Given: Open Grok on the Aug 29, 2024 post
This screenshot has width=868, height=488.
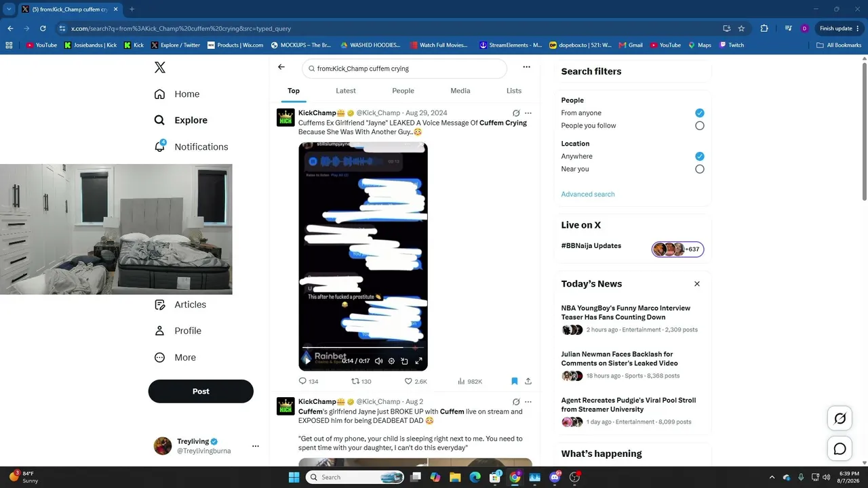Looking at the screenshot, I should pos(516,113).
